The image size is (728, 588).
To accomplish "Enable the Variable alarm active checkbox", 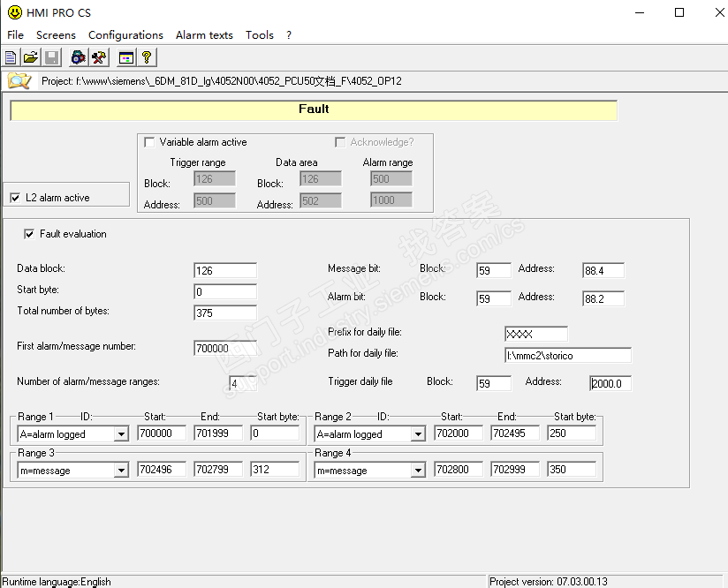I will point(149,142).
